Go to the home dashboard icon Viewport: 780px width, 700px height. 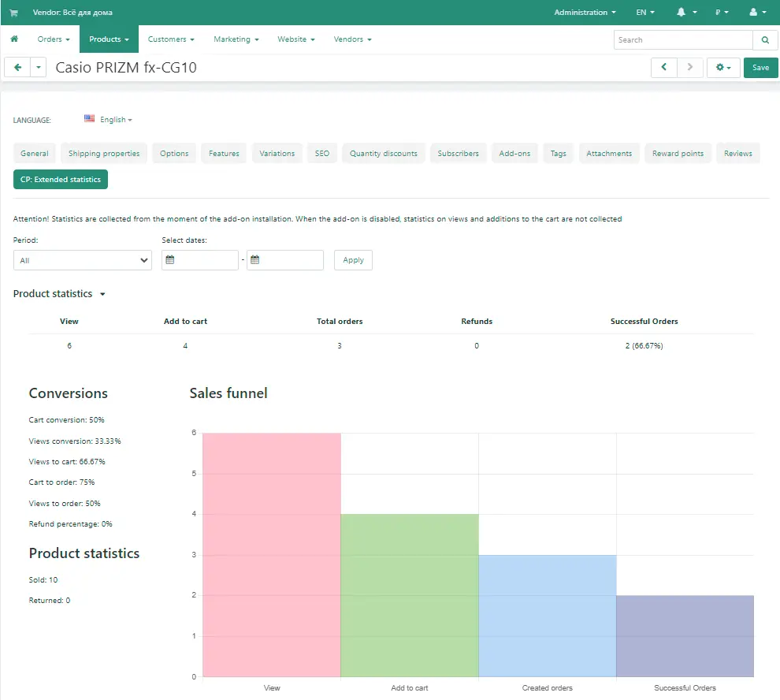[14, 39]
